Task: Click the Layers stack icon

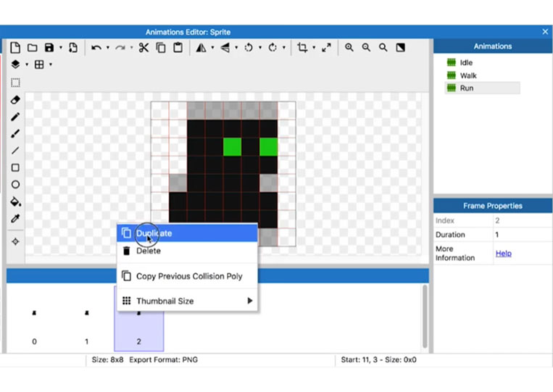Action: click(15, 64)
